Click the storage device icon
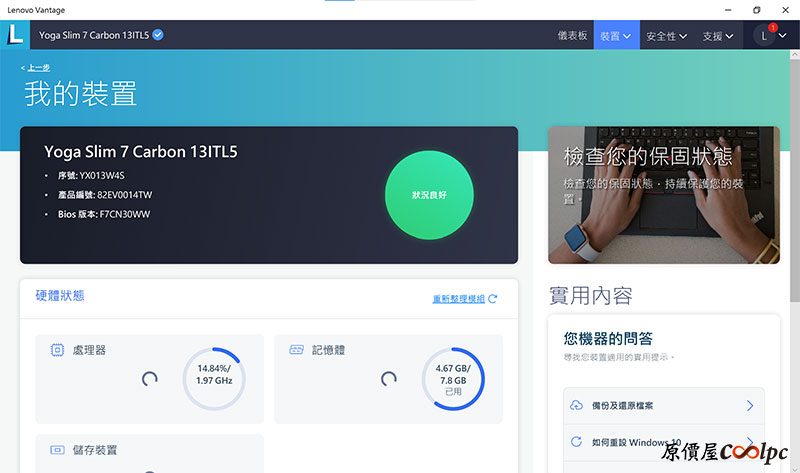Viewport: 800px width, 473px height. point(57,450)
